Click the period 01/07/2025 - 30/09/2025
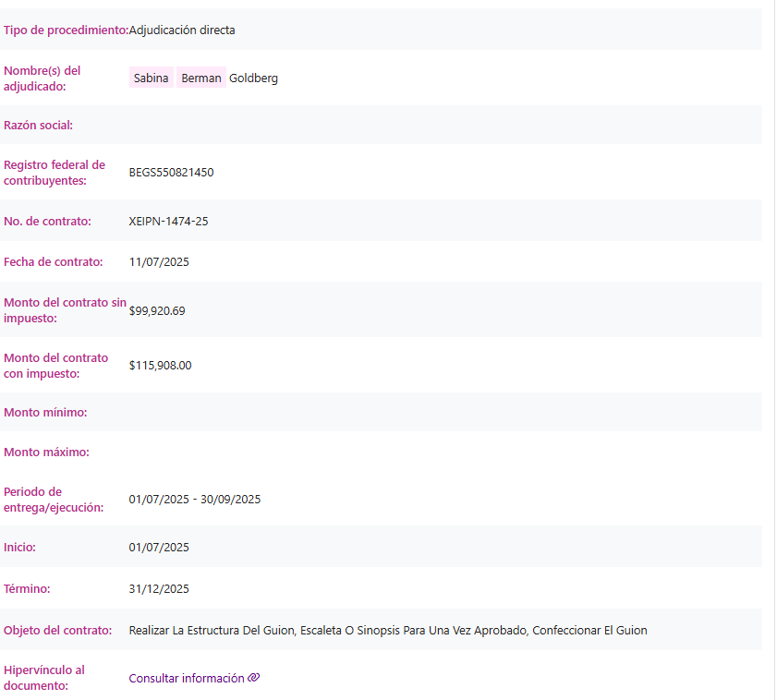The image size is (777, 700). 195,499
